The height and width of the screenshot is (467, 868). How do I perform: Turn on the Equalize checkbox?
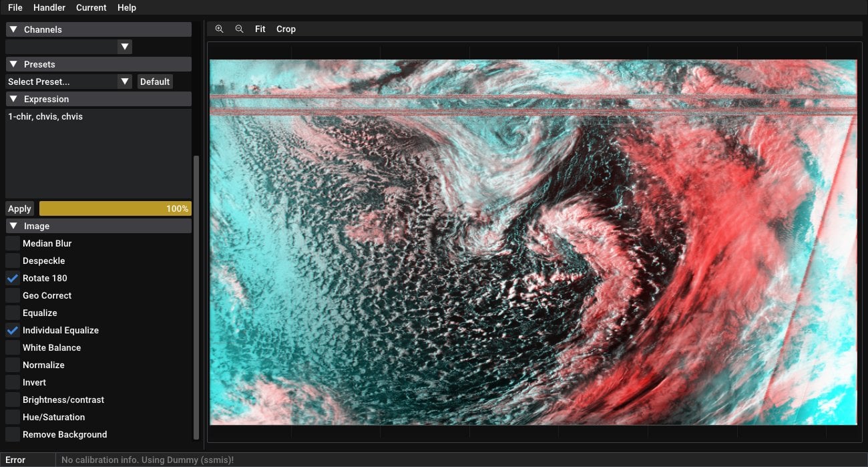13,313
